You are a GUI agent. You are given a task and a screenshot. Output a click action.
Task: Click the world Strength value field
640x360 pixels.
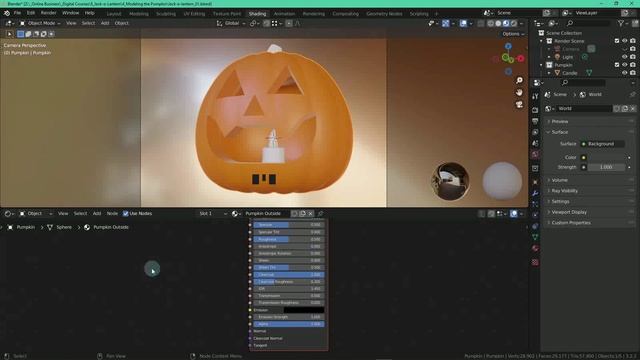point(606,167)
